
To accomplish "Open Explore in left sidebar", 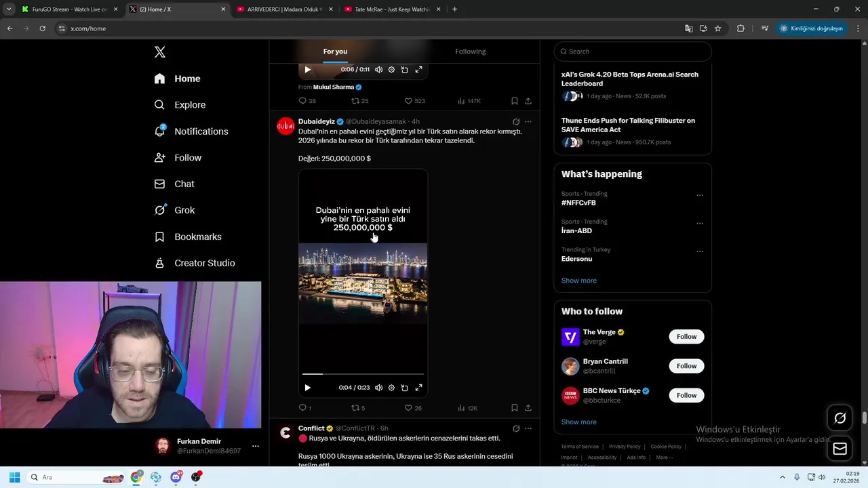I will pos(180,105).
